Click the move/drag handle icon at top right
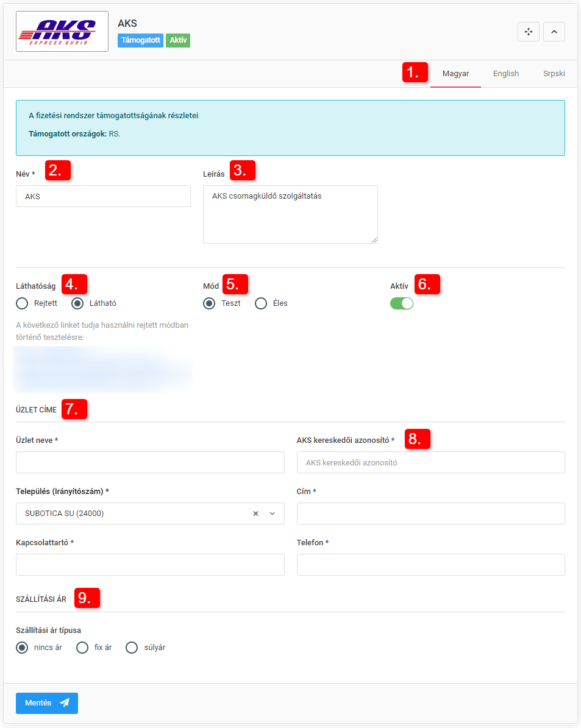Screen dimensions: 581x728 point(528,31)
